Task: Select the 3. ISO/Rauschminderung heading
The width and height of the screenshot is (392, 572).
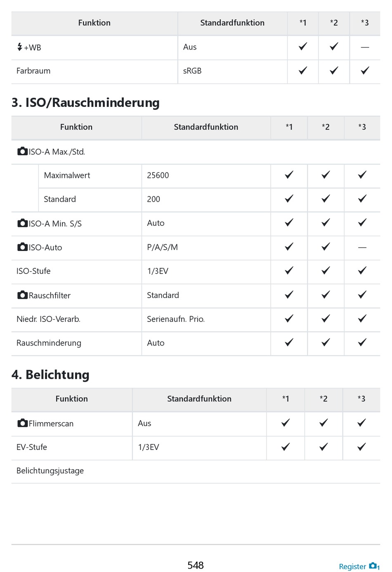Action: pyautogui.click(x=85, y=102)
